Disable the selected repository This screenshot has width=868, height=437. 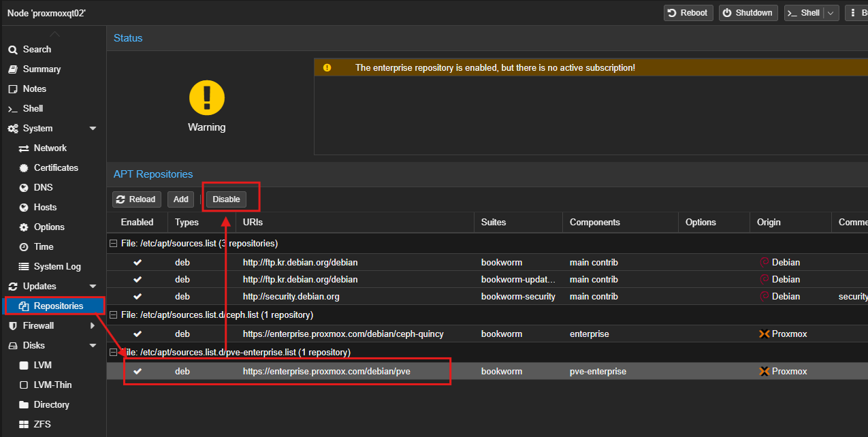click(226, 199)
